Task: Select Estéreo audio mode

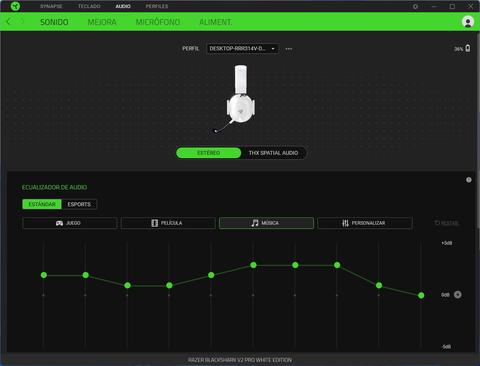Action: click(x=209, y=153)
